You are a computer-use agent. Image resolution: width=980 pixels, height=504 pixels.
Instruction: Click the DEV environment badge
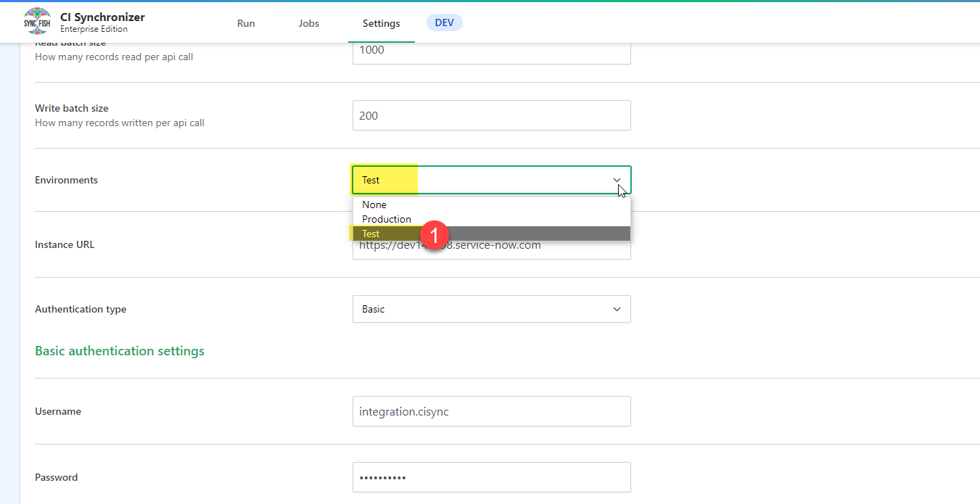pos(445,22)
